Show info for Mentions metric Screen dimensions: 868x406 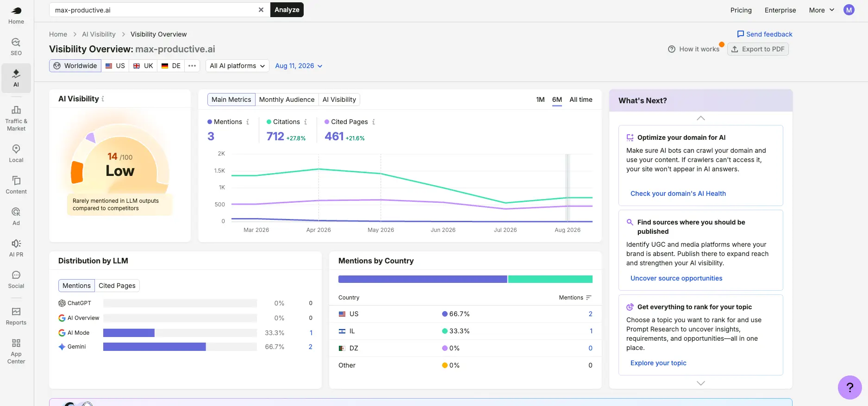248,122
